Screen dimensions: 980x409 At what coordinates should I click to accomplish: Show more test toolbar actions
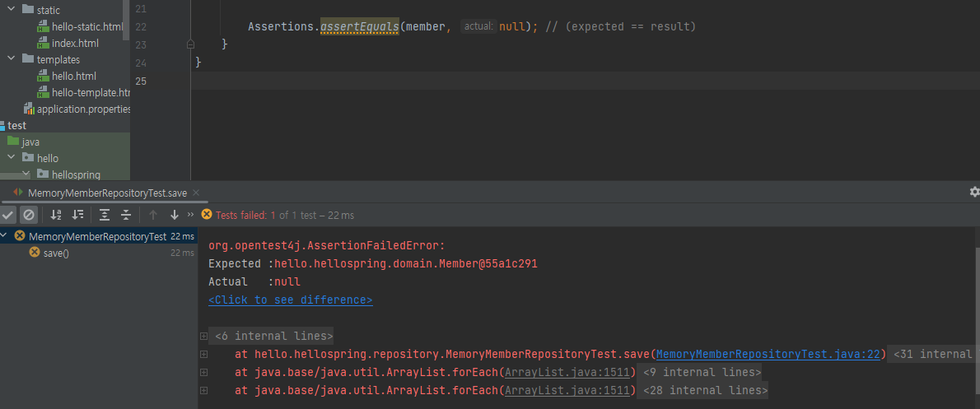pyautogui.click(x=190, y=215)
